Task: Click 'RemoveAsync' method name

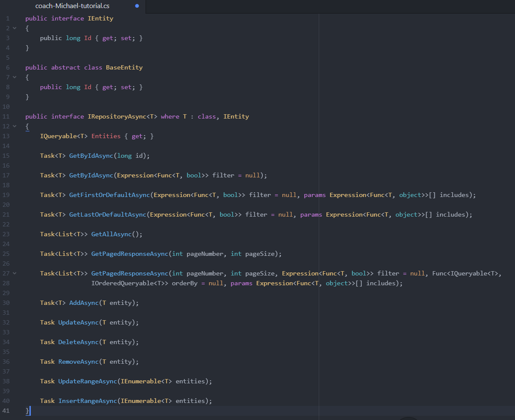Action: coord(79,362)
